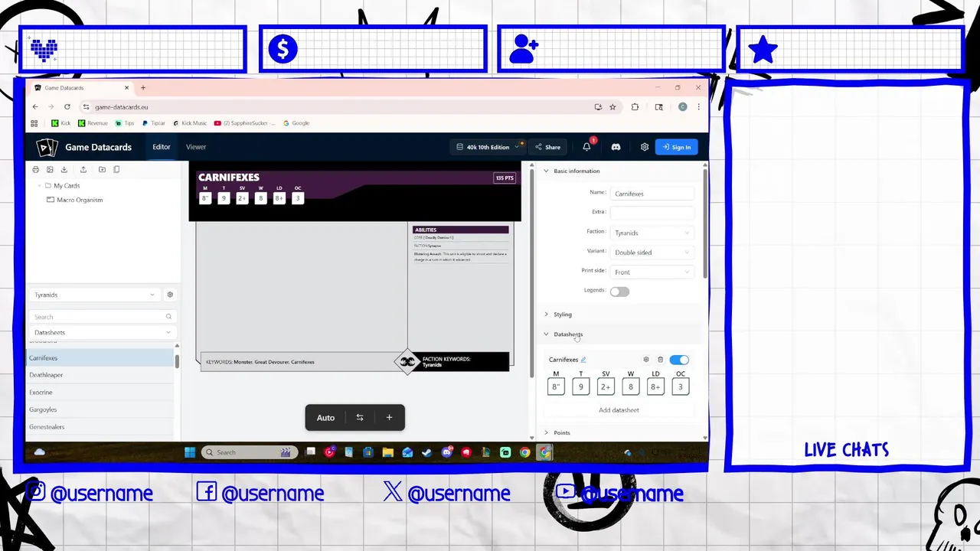Click the Auto zoom button

click(x=325, y=417)
